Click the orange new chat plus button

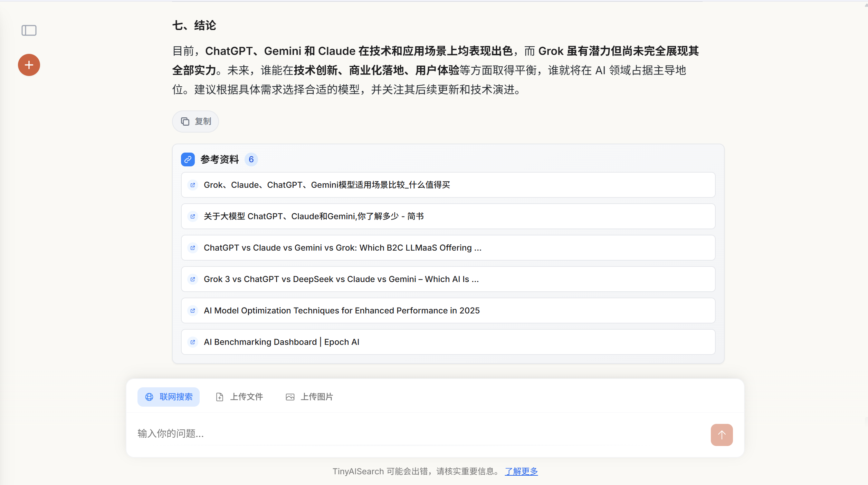(x=29, y=65)
